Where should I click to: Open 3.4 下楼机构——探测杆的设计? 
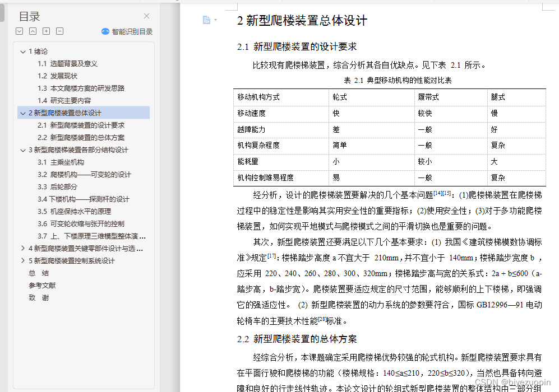click(84, 199)
